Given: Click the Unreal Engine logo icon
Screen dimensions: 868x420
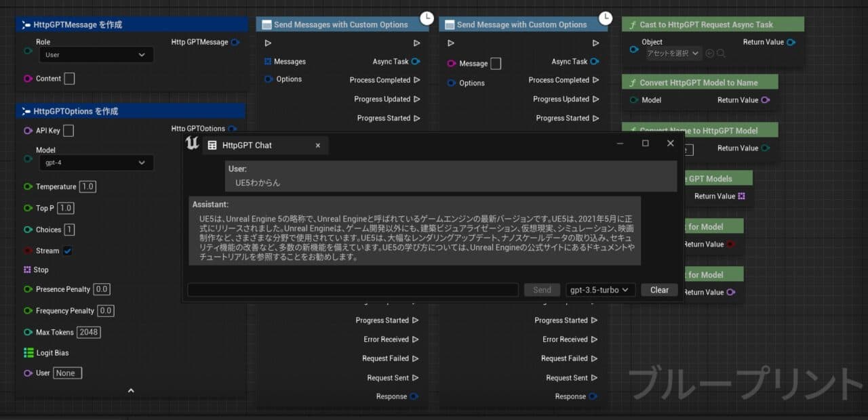Looking at the screenshot, I should (192, 144).
